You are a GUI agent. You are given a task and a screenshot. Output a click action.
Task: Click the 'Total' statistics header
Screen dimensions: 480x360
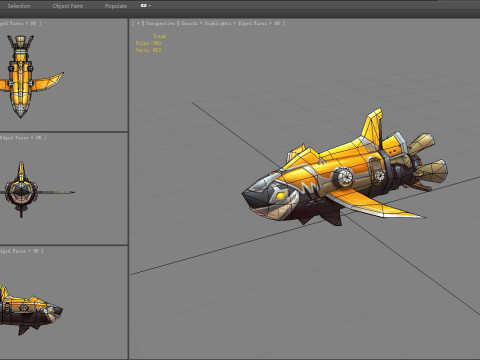(x=159, y=36)
